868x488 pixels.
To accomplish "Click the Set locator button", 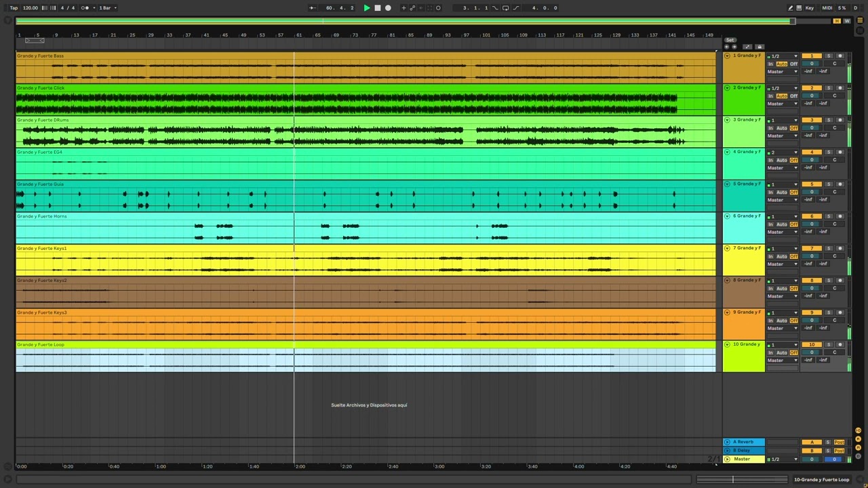I will click(x=730, y=40).
